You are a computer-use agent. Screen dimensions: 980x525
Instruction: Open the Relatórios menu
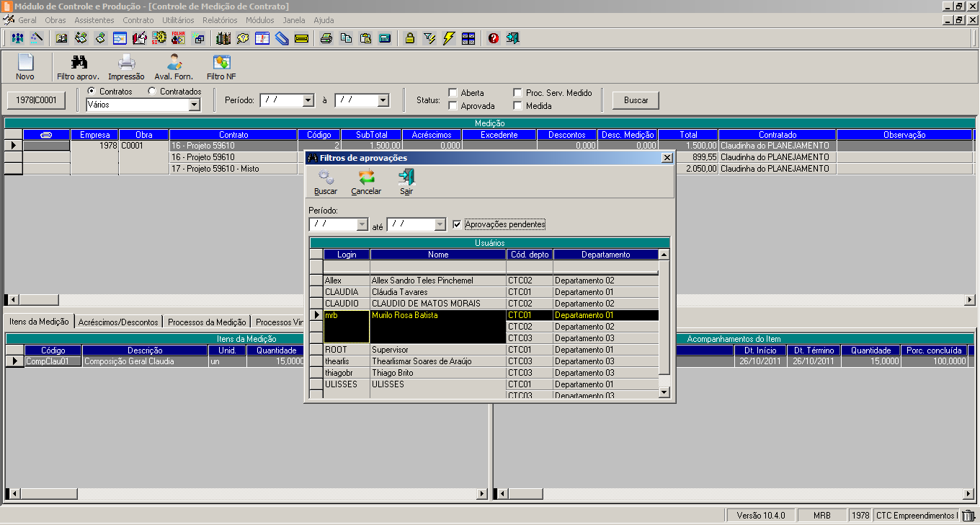pos(220,20)
